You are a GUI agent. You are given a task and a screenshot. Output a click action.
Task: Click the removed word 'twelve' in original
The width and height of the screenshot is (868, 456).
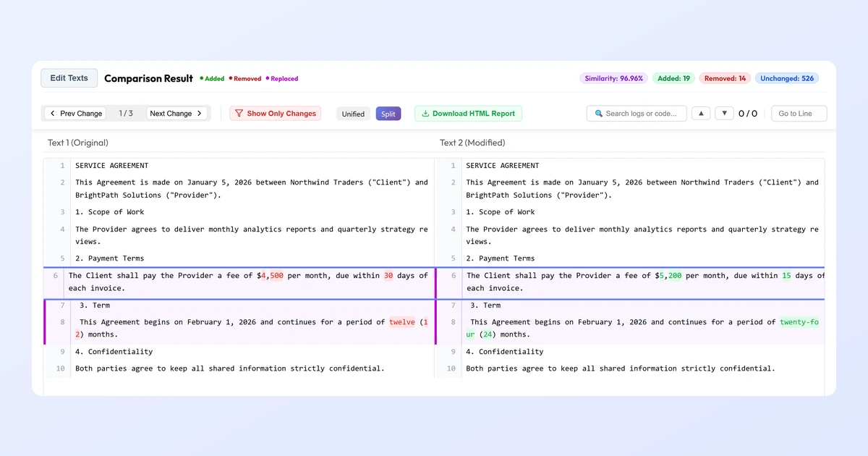(x=402, y=322)
